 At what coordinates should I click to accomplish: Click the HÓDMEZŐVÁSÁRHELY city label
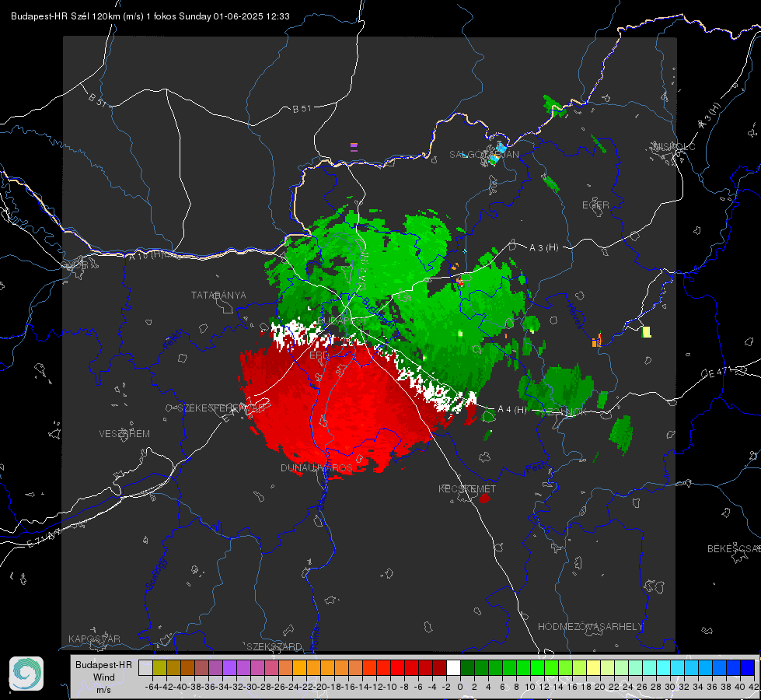(x=590, y=626)
